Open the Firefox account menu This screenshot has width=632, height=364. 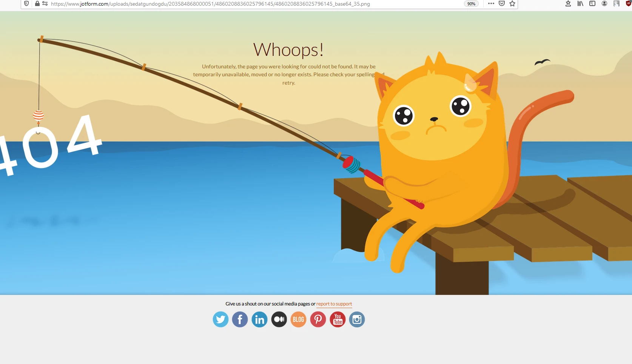(604, 4)
